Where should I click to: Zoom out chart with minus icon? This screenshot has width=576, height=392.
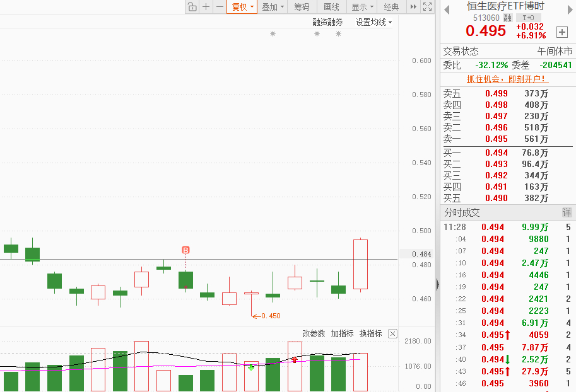pos(220,6)
